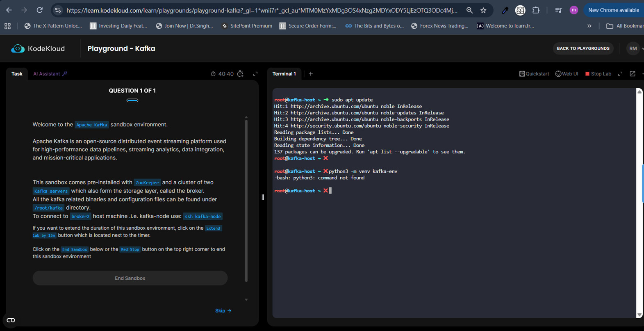The image size is (644, 331).
Task: Click the ZooKeeper code tag
Action: pos(147,183)
